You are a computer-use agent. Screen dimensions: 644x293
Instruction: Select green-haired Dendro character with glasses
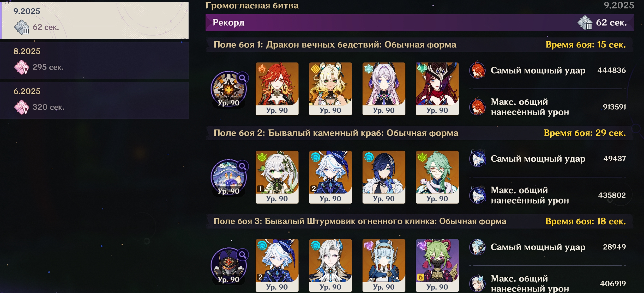(437, 177)
